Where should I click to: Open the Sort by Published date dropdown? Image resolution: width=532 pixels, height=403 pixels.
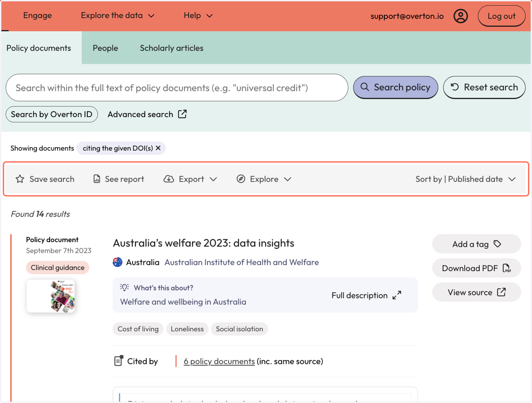[x=465, y=179]
